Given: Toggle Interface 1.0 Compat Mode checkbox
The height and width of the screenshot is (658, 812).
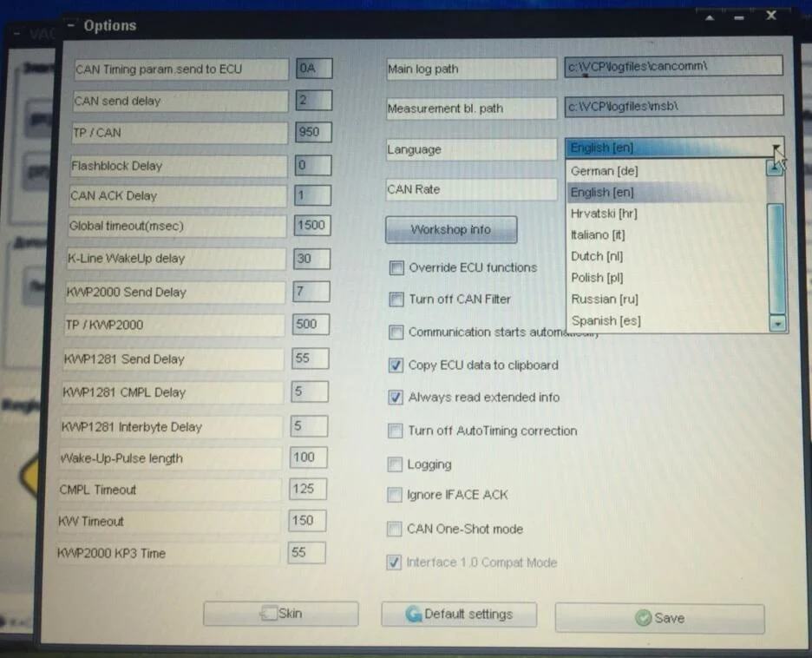Looking at the screenshot, I should click(x=394, y=563).
